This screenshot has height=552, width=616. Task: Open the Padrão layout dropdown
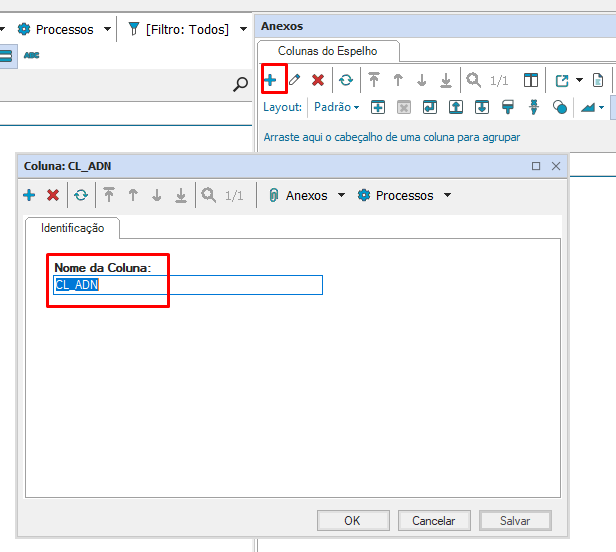point(336,107)
